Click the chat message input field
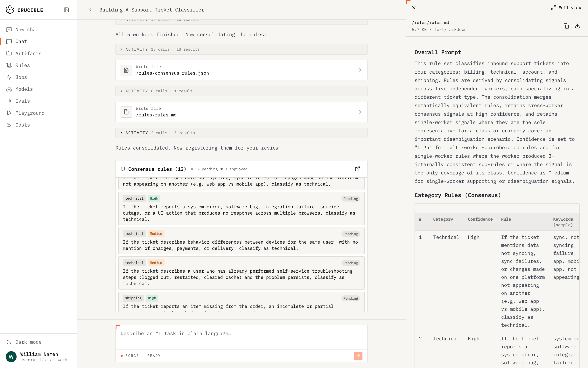The image size is (588, 368). coord(241,337)
